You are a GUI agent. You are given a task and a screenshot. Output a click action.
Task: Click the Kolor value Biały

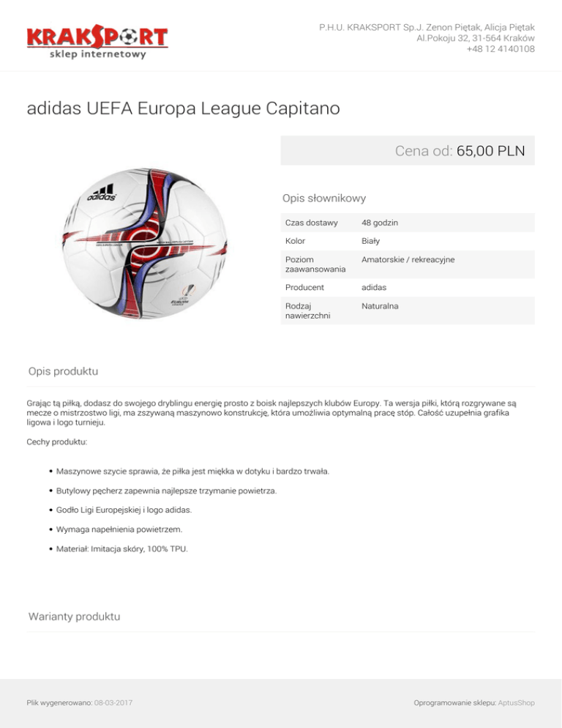coord(371,240)
